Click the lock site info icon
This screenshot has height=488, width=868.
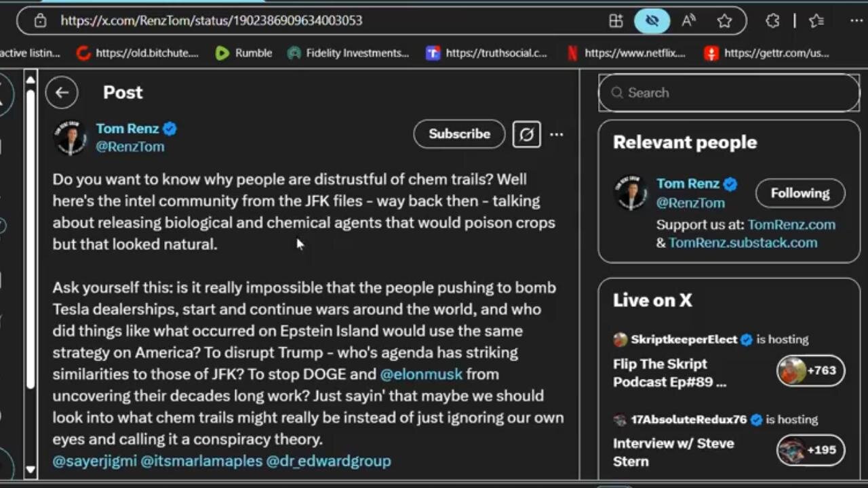(x=40, y=20)
